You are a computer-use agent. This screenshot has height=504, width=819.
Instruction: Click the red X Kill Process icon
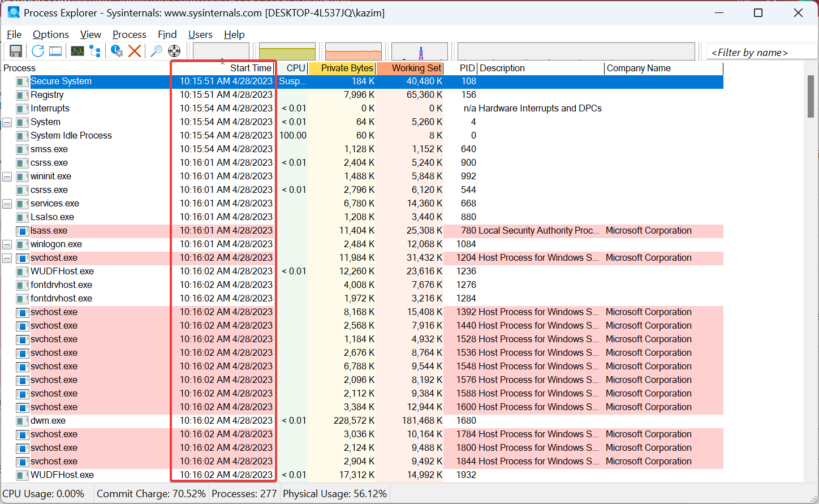[135, 51]
